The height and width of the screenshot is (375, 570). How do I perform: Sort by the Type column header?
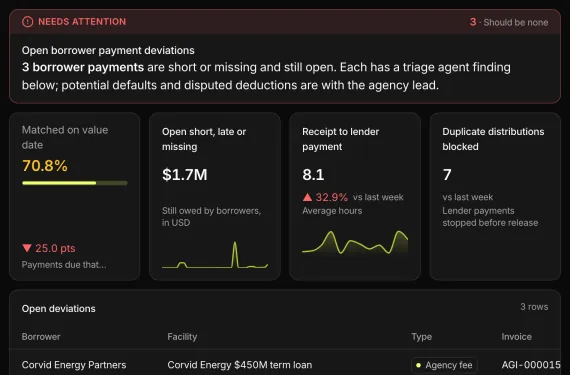coord(422,336)
